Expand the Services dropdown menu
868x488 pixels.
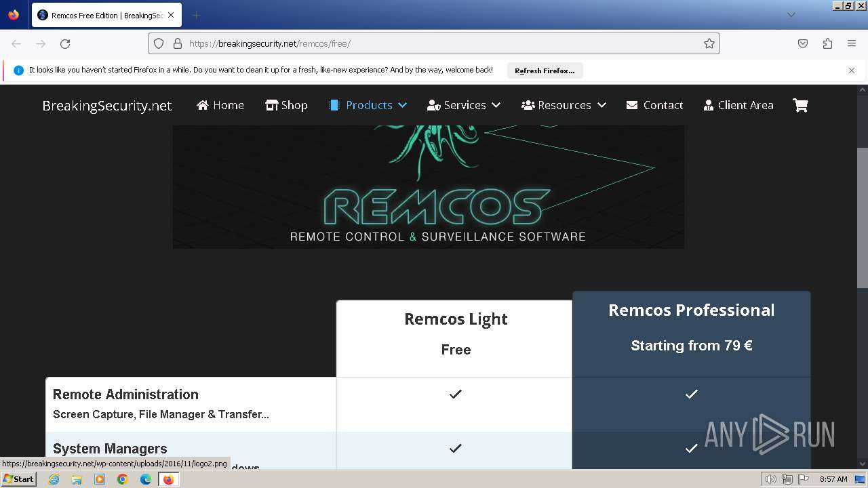click(x=464, y=105)
